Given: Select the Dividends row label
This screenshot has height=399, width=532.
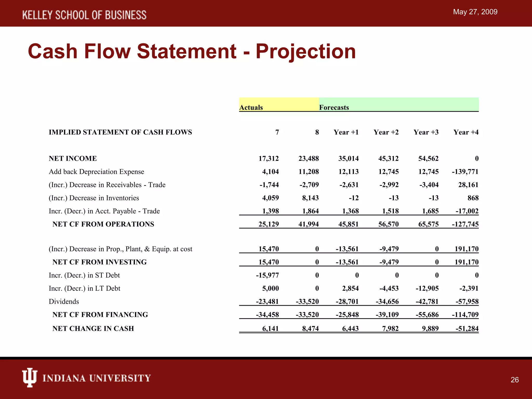Looking at the screenshot, I should pos(64,302).
